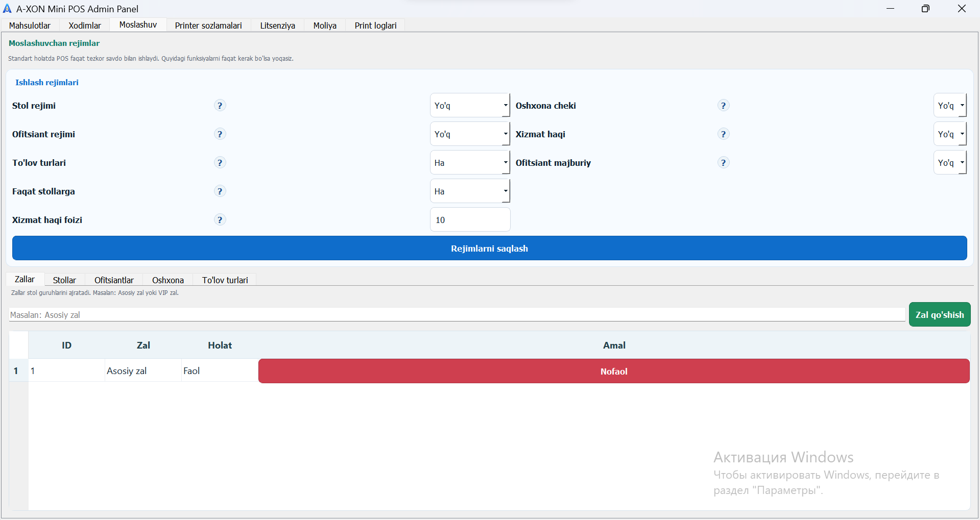Viewport: 980px width, 520px height.
Task: Open the Ofitsiant majburiy dropdown
Action: click(x=950, y=163)
